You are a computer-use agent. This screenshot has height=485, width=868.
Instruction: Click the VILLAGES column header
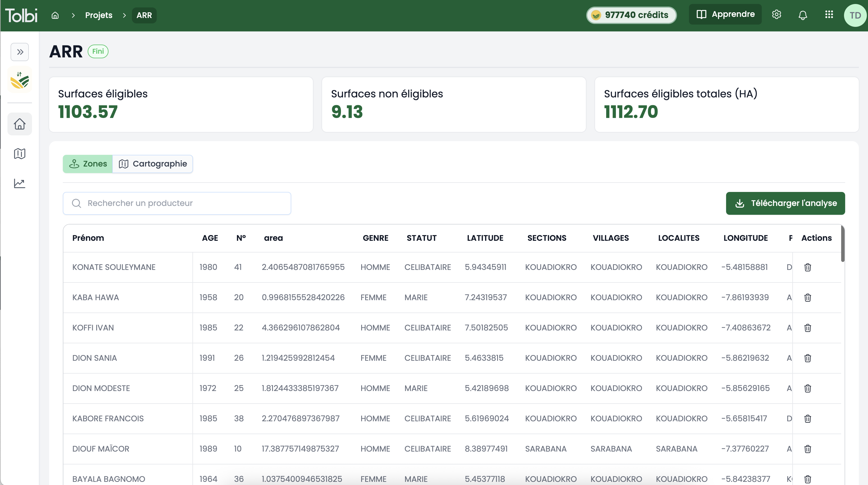[610, 238]
